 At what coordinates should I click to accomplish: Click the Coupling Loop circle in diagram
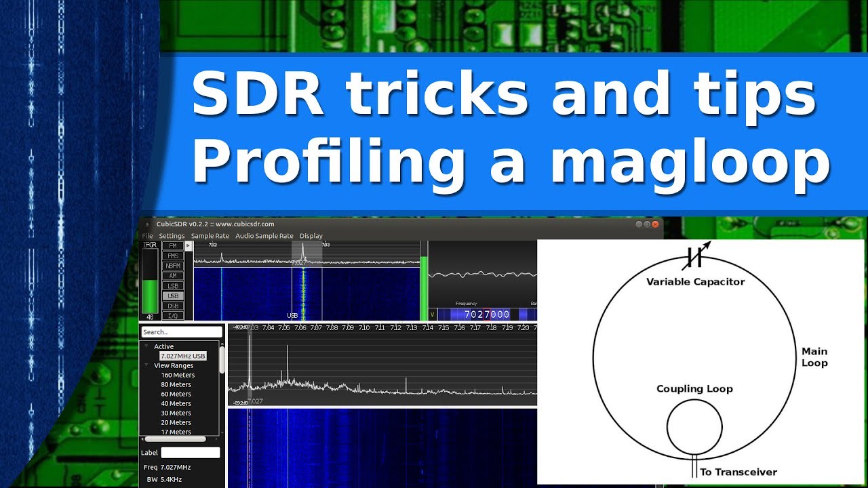tap(694, 426)
